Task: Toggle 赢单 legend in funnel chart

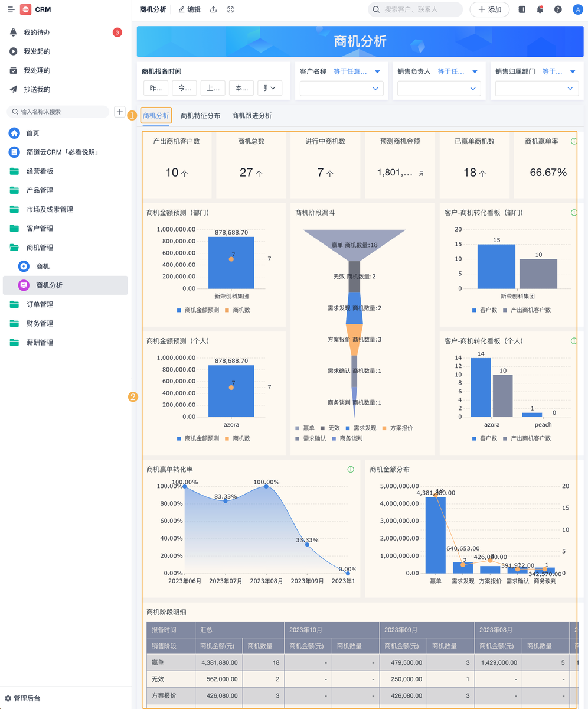Action: point(305,428)
